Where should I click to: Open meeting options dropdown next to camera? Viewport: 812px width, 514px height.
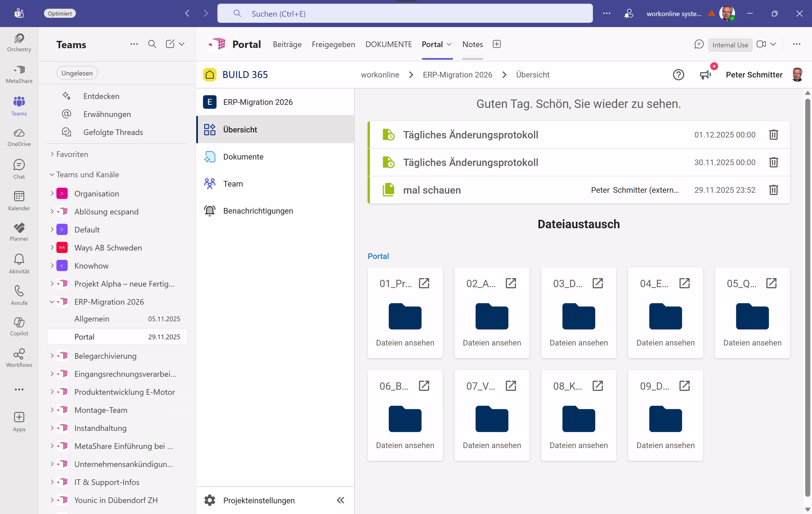pyautogui.click(x=773, y=44)
